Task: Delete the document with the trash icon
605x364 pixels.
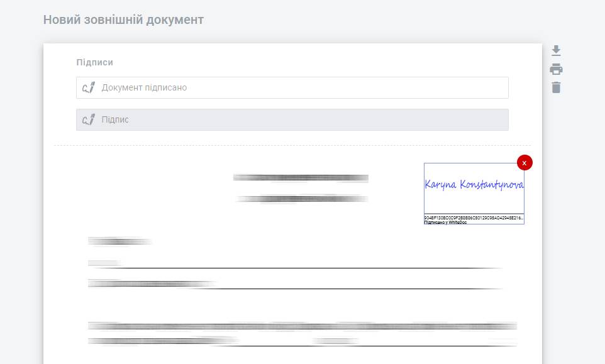Action: click(556, 87)
